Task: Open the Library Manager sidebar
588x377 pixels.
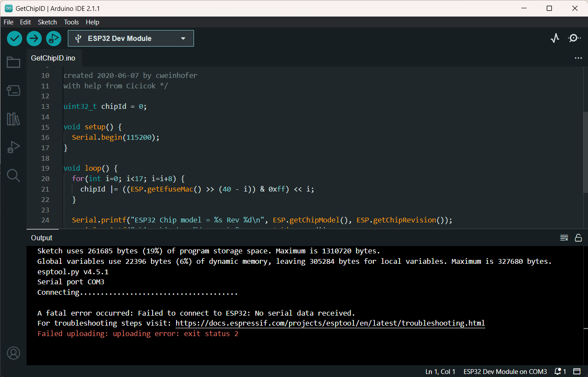Action: click(13, 119)
